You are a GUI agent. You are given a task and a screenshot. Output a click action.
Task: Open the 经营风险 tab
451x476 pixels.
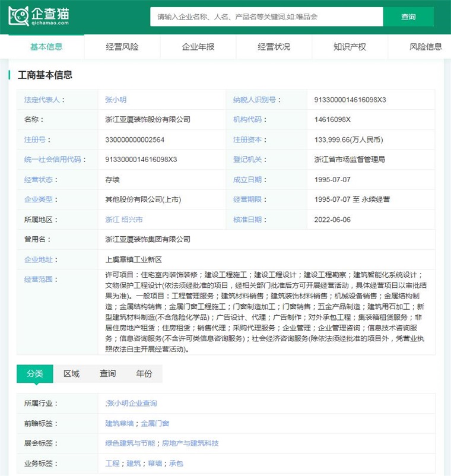click(122, 47)
